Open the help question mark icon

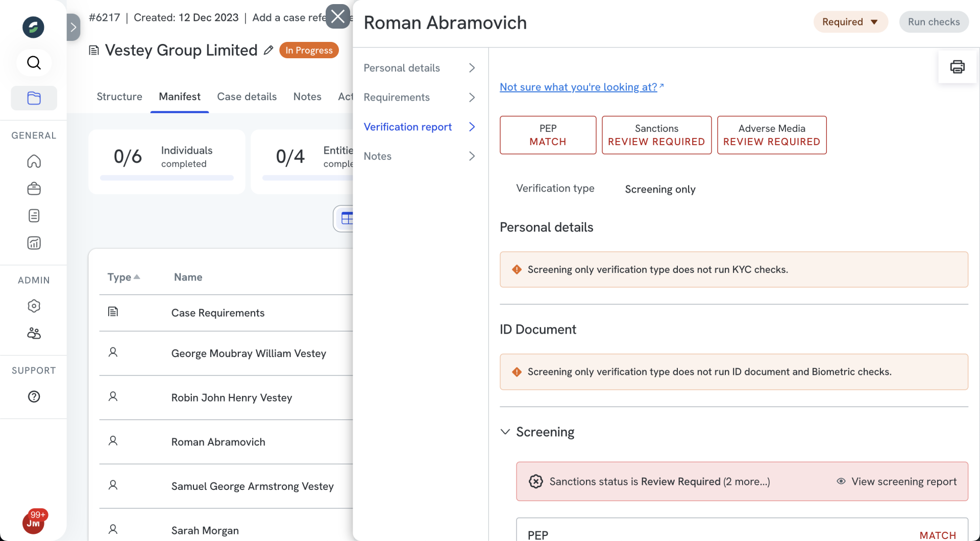(x=34, y=396)
